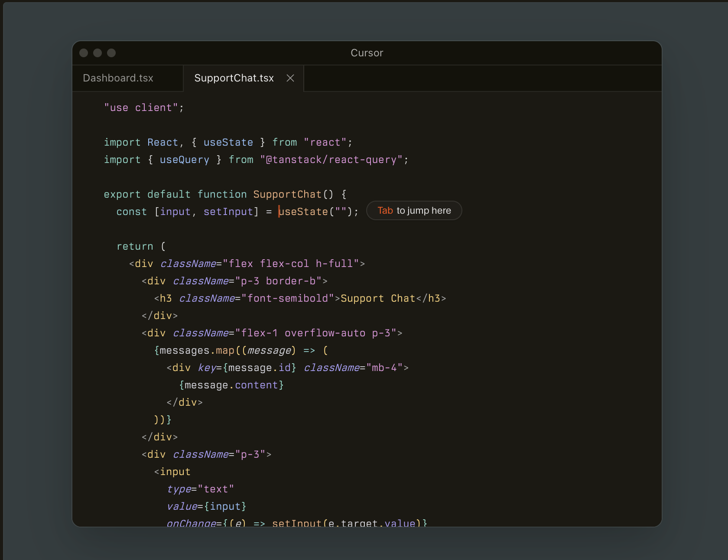The height and width of the screenshot is (560, 728).
Task: Click the Cursor window title
Action: click(367, 53)
